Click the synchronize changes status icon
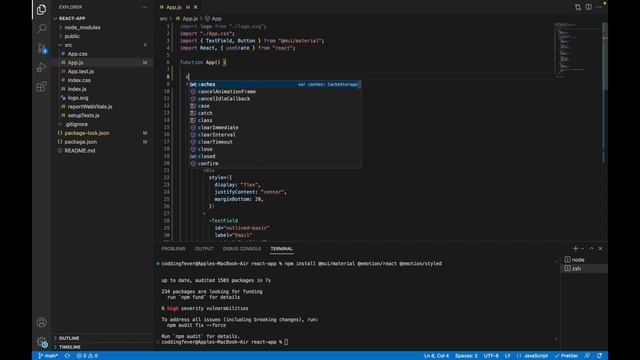The image size is (640, 360). 67,356
